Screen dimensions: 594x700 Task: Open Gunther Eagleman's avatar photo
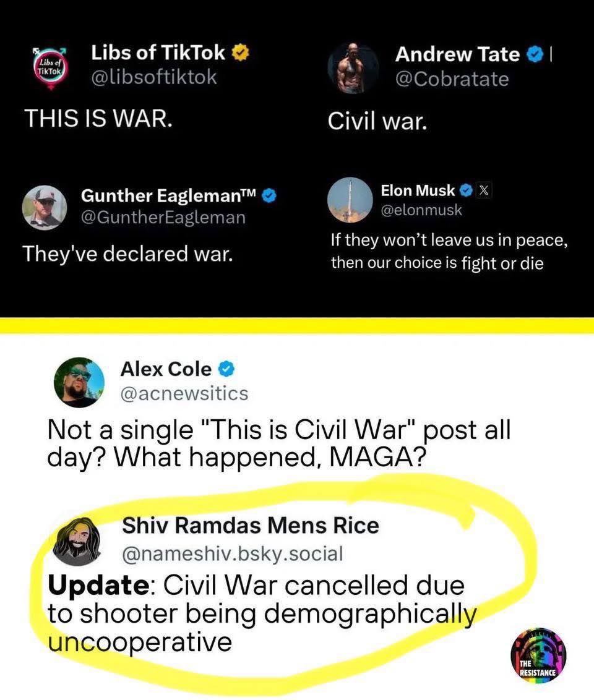point(44,208)
